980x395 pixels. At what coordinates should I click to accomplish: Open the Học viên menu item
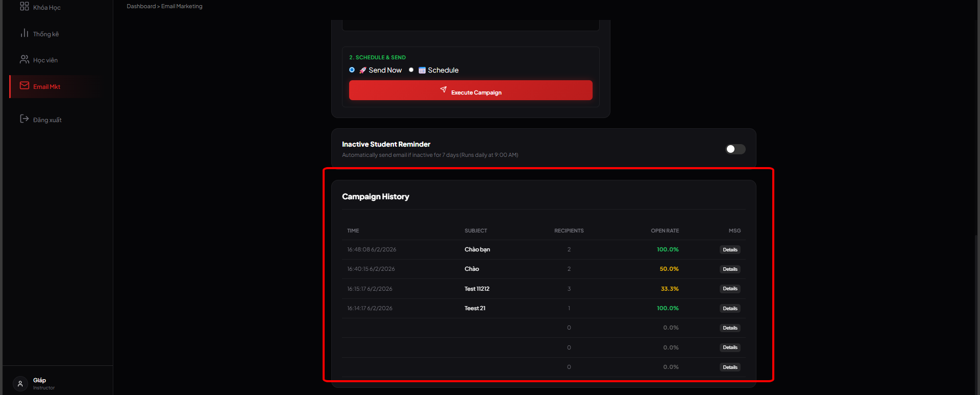tap(45, 60)
